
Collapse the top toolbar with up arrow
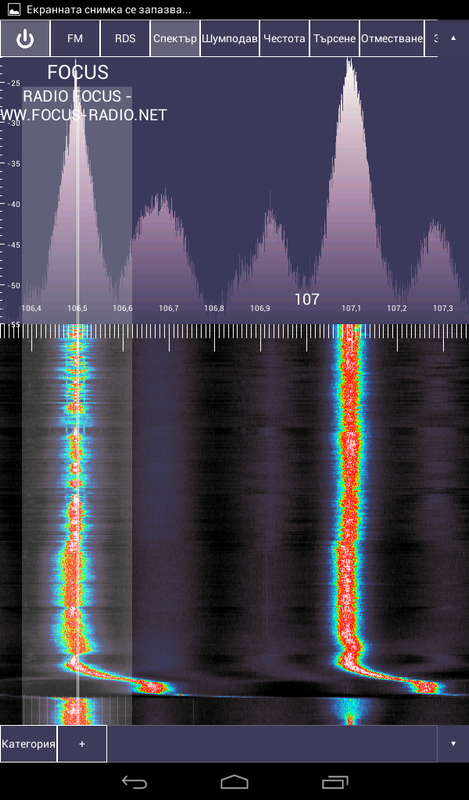coord(453,38)
